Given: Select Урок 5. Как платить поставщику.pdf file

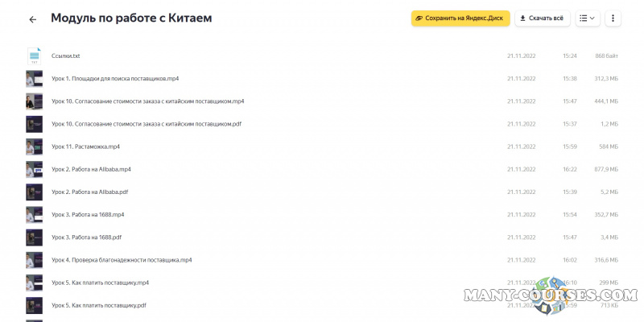Looking at the screenshot, I should (99, 306).
